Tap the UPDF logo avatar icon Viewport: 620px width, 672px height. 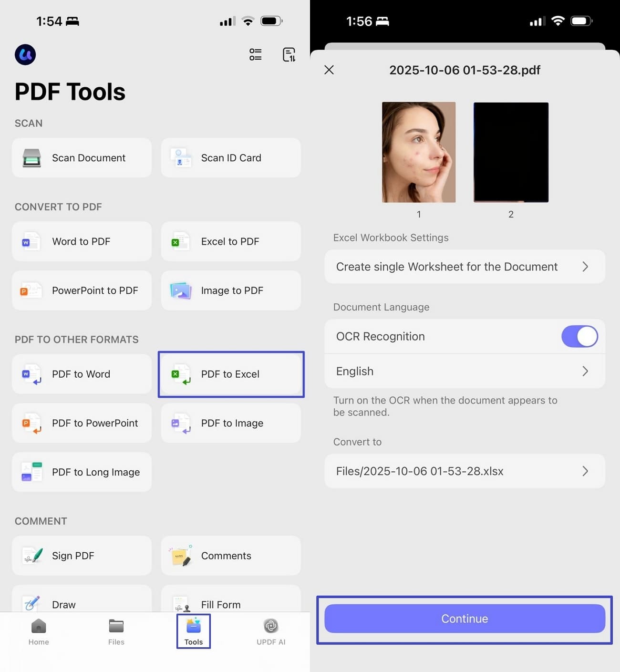(25, 54)
